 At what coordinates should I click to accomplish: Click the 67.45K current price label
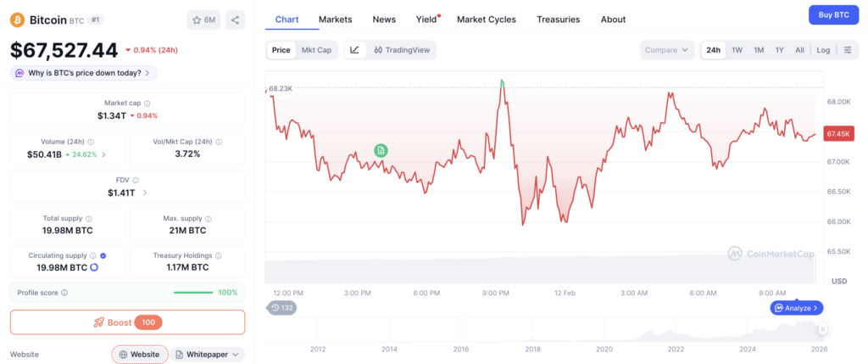[x=838, y=133]
